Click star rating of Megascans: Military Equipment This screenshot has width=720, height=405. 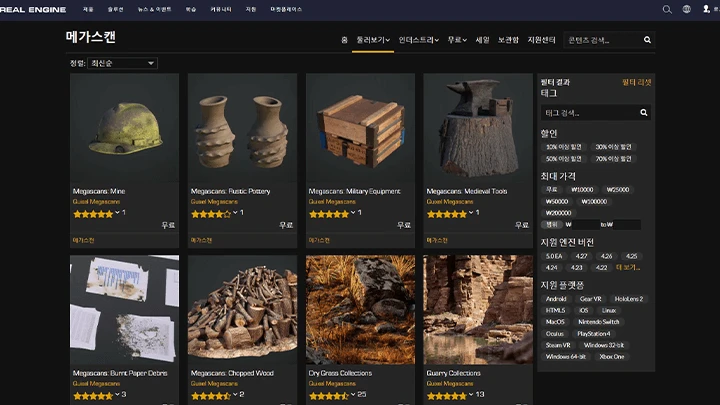click(329, 214)
